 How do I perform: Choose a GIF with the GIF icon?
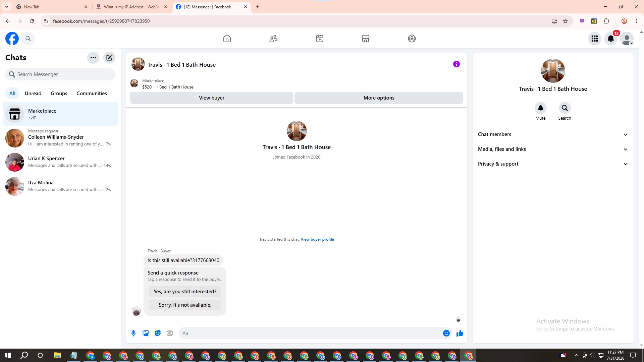pos(170,333)
